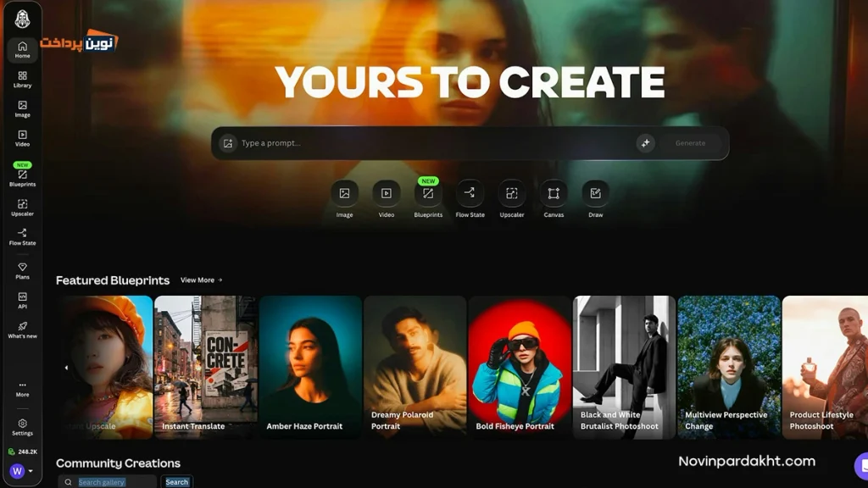Image resolution: width=868 pixels, height=488 pixels.
Task: Select the Upscaler shortcut below the prompt
Action: coord(511,199)
